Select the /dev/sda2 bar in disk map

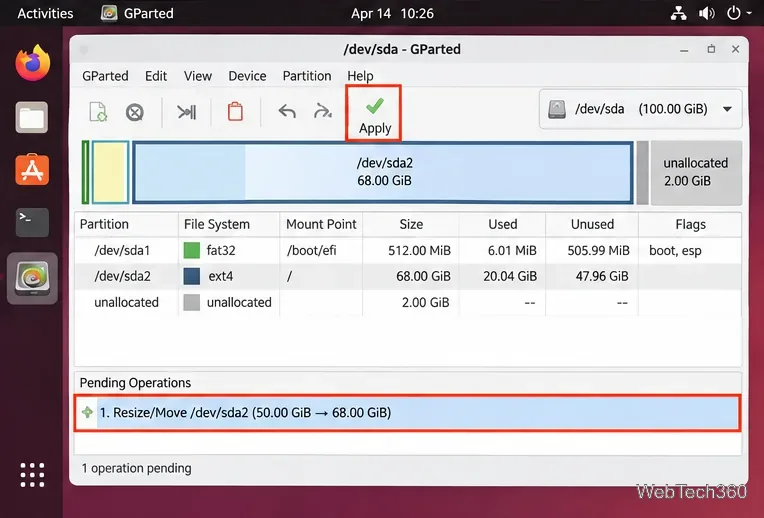[x=383, y=172]
